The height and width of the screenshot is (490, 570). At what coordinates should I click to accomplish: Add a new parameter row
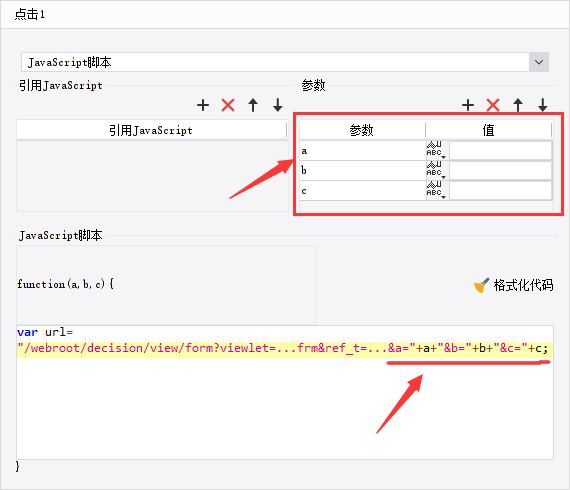coord(468,105)
